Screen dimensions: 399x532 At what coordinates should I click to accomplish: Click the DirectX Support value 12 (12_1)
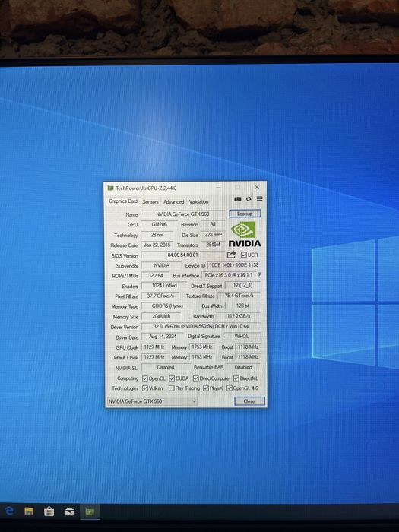[242, 285]
